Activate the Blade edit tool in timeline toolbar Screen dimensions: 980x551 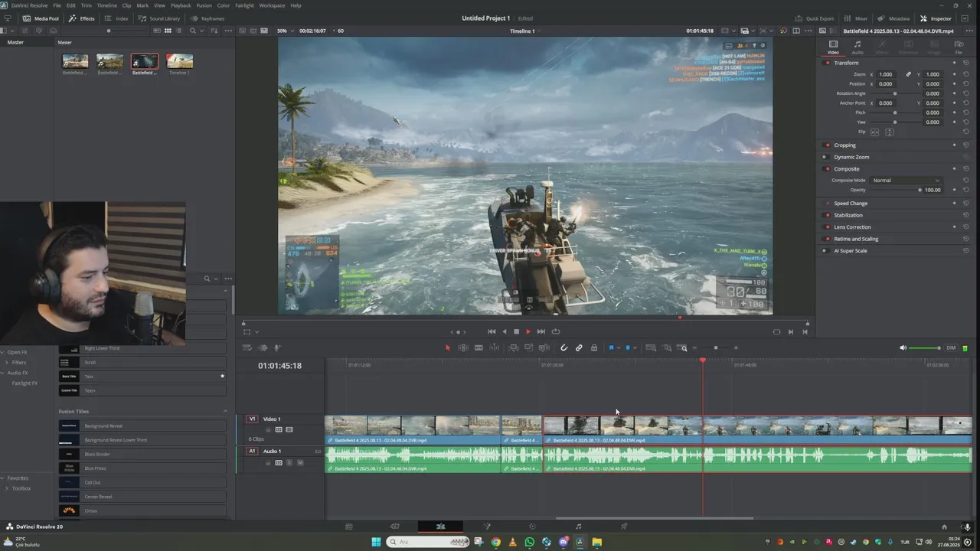[479, 348]
